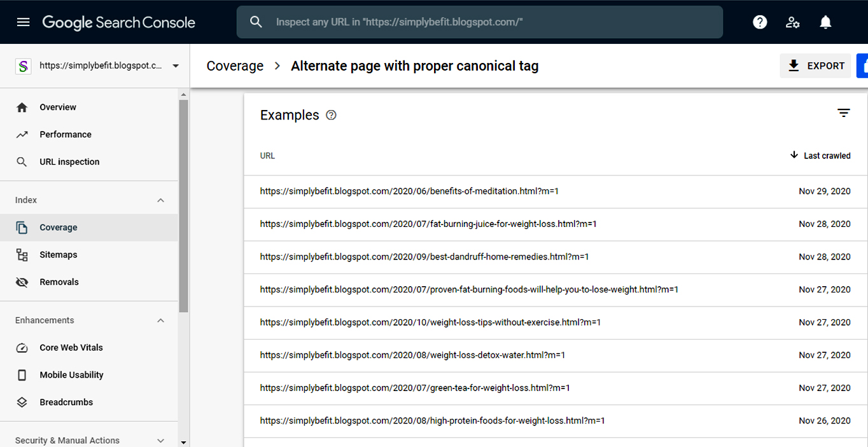Click the Breadcrumbs layers icon

[22, 402]
